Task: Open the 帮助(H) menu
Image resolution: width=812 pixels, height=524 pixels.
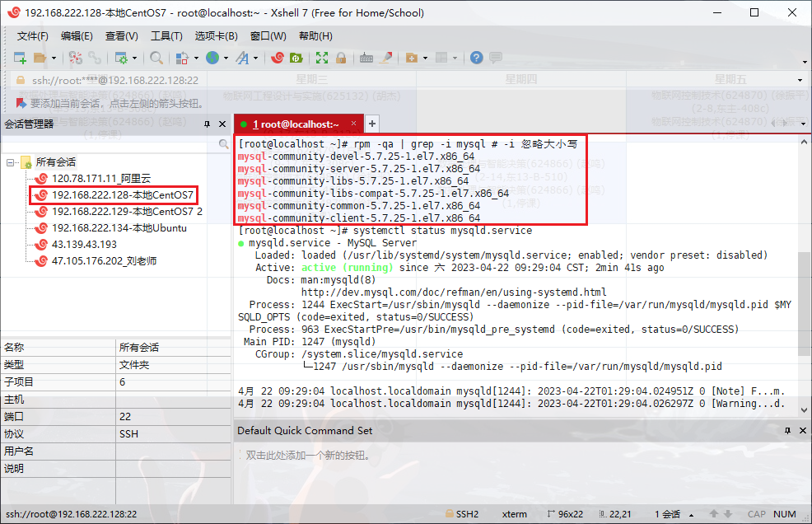Action: pos(316,35)
